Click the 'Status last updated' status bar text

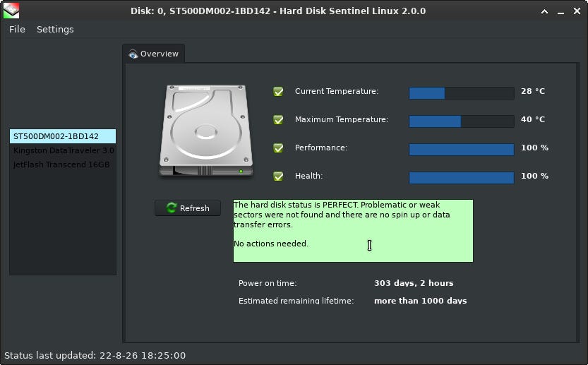coord(95,355)
